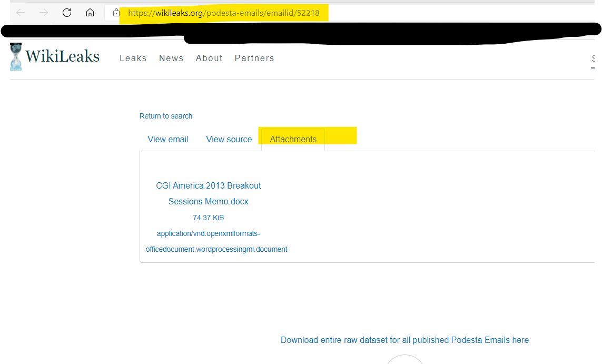Screen dimensions: 602x364
Task: Click the Return to search link
Action: point(166,116)
